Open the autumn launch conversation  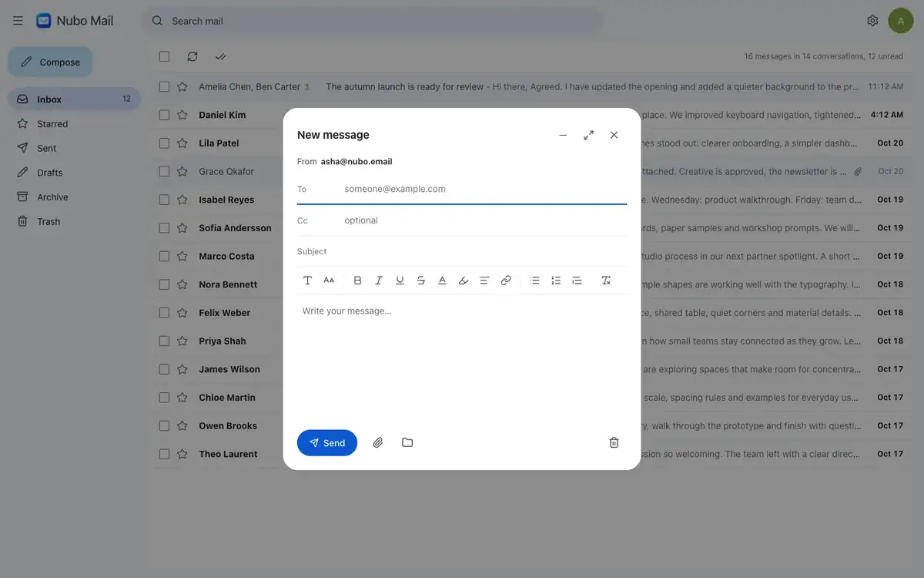click(x=531, y=86)
